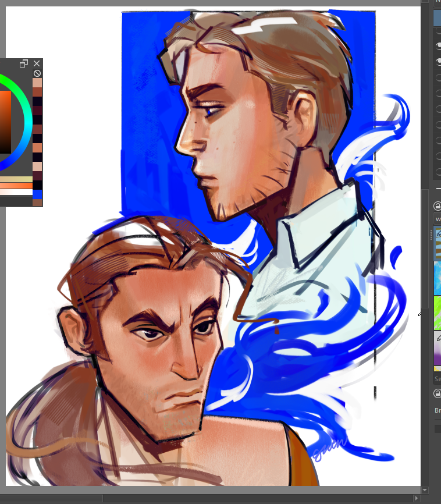Select the brown and blue brush preset
This screenshot has height=504, width=441.
438,244
